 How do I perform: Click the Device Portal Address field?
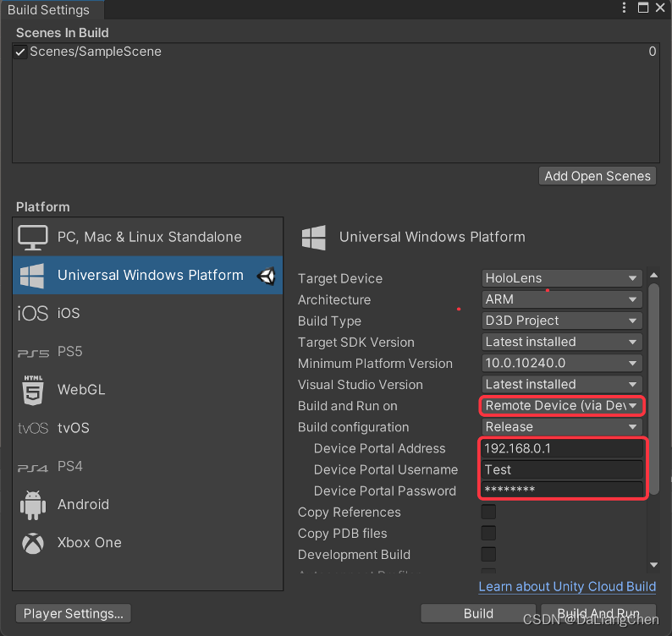pyautogui.click(x=562, y=448)
